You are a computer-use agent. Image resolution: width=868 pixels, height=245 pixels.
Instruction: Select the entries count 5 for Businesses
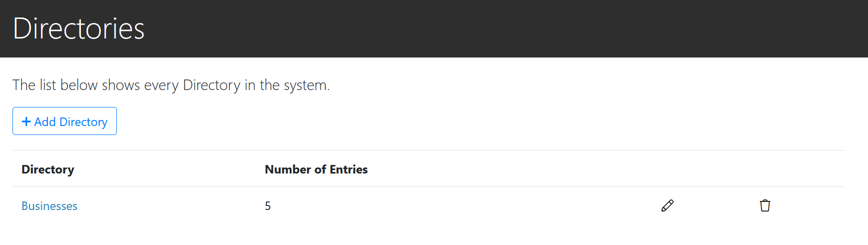pyautogui.click(x=268, y=206)
